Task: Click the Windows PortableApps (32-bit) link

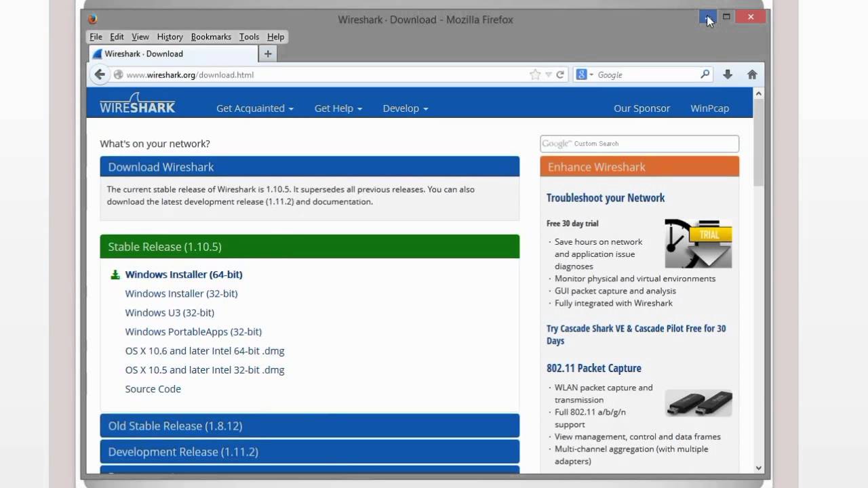Action: coord(193,331)
